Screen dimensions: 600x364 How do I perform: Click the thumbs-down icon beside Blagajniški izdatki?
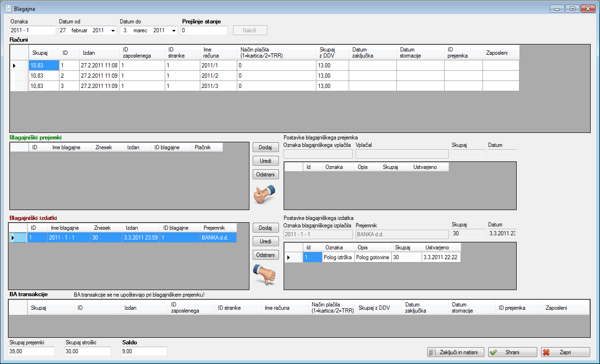tap(264, 275)
